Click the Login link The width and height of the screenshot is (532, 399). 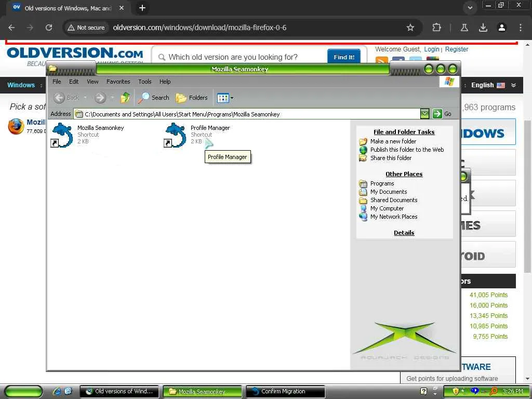tap(432, 49)
